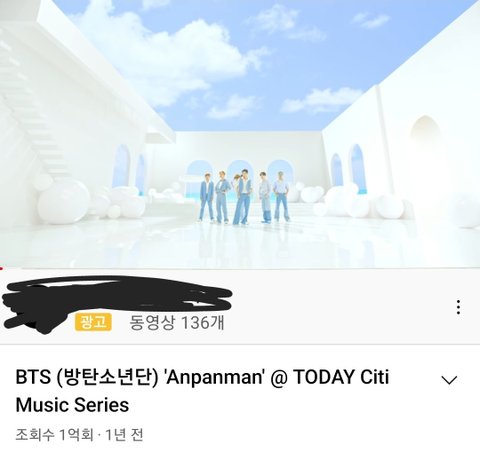480x453 pixels.
Task: Click the red progress marker on video
Action: [x=2, y=268]
